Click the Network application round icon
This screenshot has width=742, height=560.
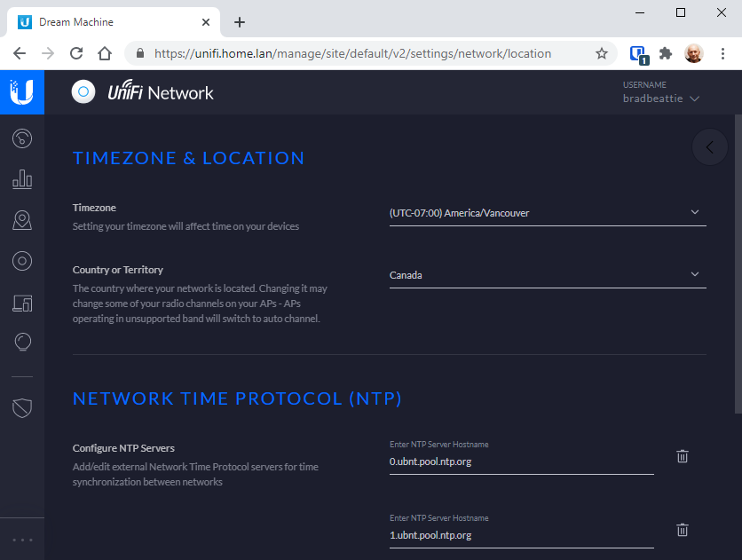[x=83, y=91]
